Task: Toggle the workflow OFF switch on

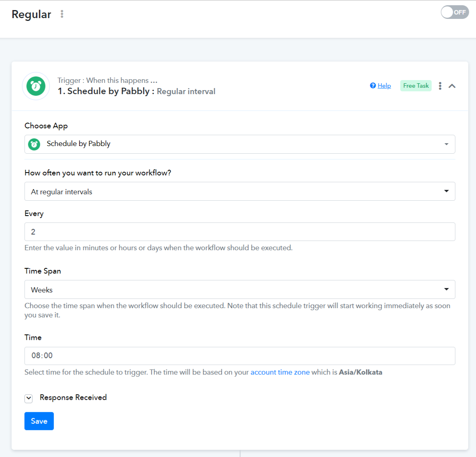Action: (x=455, y=12)
